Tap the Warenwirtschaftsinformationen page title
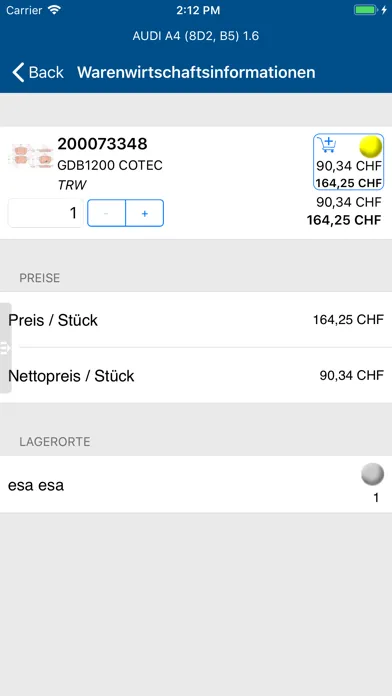 click(x=196, y=72)
